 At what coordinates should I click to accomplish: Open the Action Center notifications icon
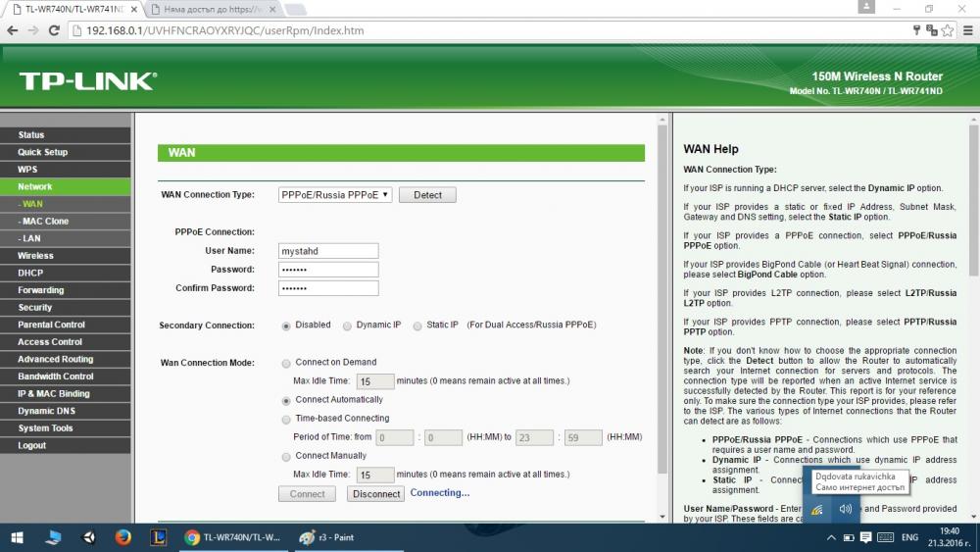(x=865, y=537)
